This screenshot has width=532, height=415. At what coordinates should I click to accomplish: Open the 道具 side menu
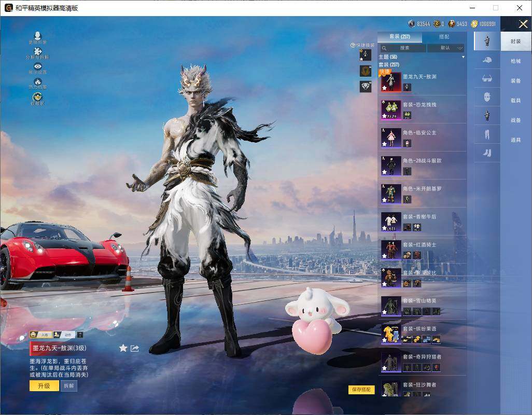pos(516,140)
